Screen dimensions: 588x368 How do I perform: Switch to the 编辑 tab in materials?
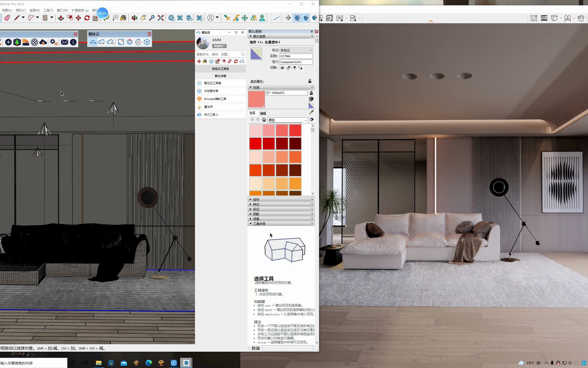(x=263, y=113)
